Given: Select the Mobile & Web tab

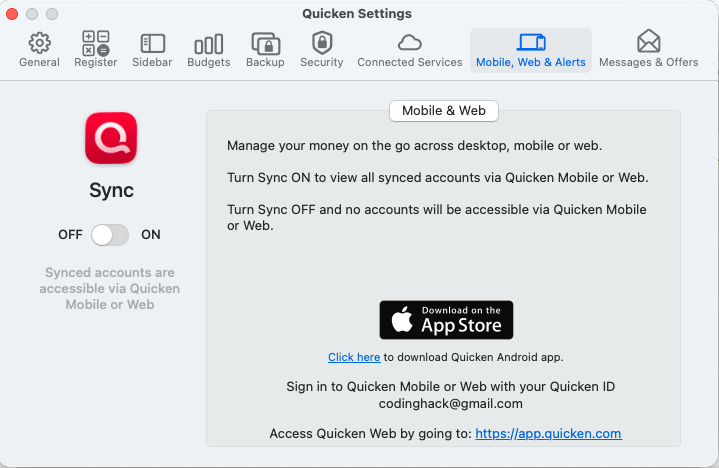Looking at the screenshot, I should coord(443,111).
